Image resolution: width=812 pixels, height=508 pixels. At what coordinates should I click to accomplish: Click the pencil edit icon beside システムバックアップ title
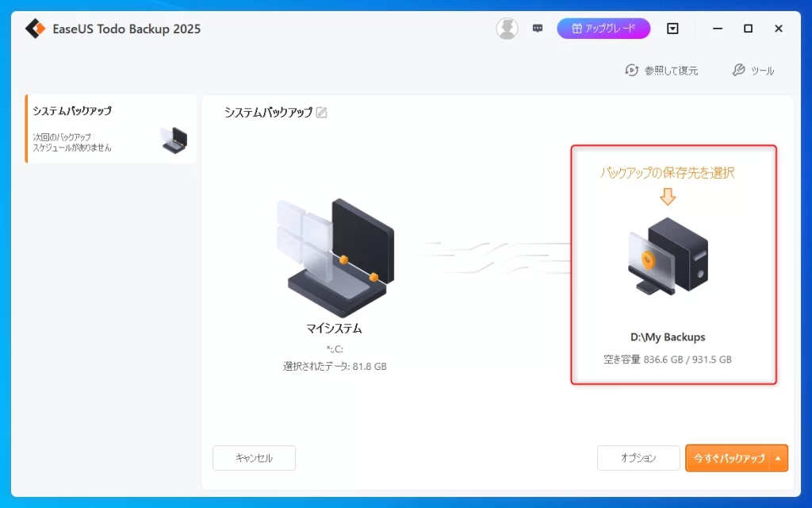tap(322, 113)
